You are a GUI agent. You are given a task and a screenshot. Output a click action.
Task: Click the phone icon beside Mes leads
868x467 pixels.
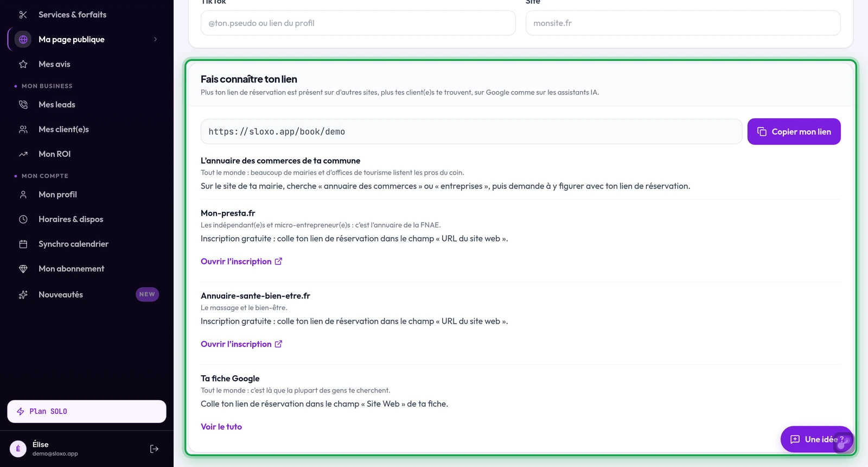point(23,104)
